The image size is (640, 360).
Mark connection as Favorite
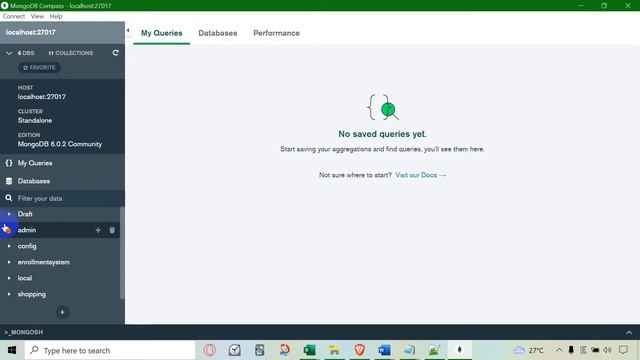click(x=40, y=67)
